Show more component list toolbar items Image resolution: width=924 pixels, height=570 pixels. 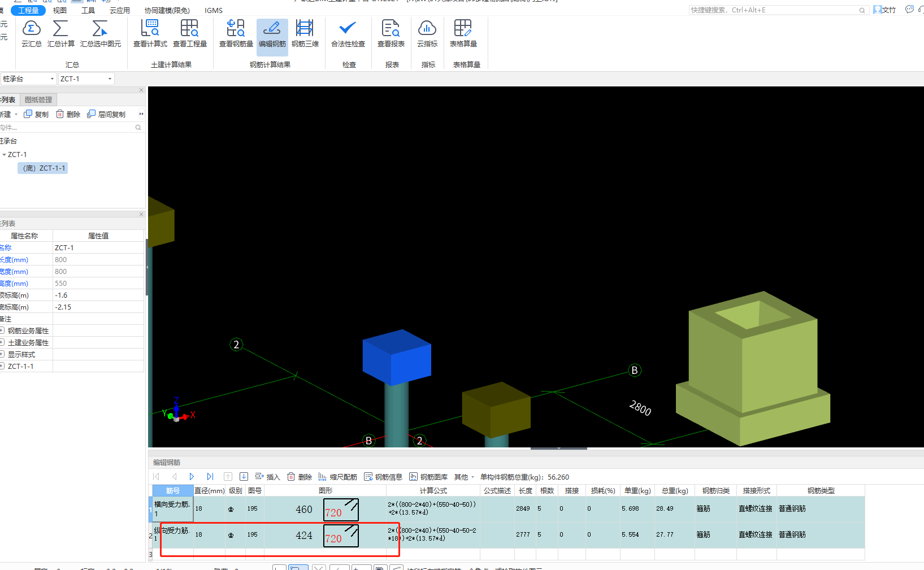(x=141, y=114)
